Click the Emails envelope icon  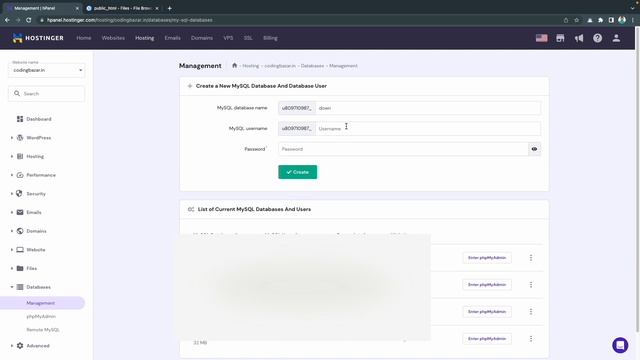point(20,212)
